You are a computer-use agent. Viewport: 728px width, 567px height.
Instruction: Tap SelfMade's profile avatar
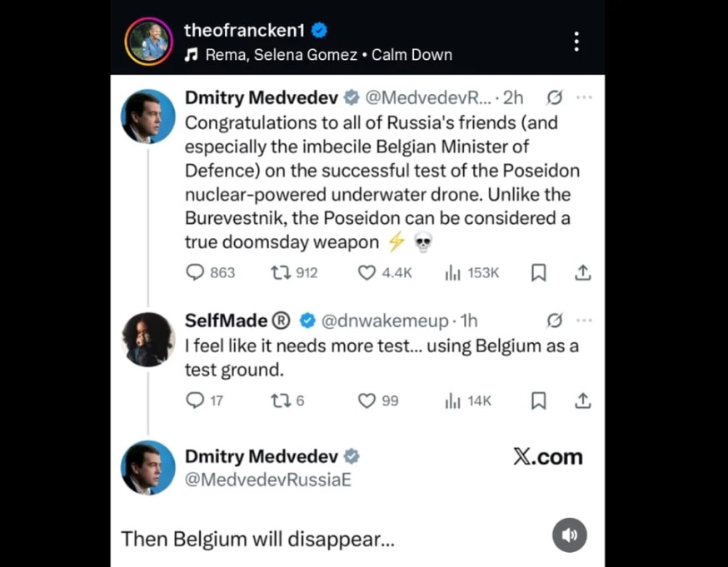(x=148, y=339)
